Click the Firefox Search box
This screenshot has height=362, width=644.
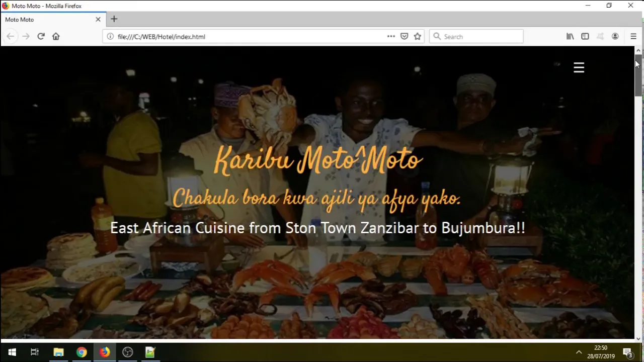tap(476, 36)
